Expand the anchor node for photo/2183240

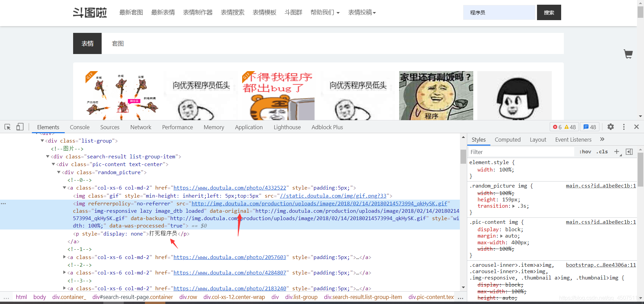coord(64,289)
